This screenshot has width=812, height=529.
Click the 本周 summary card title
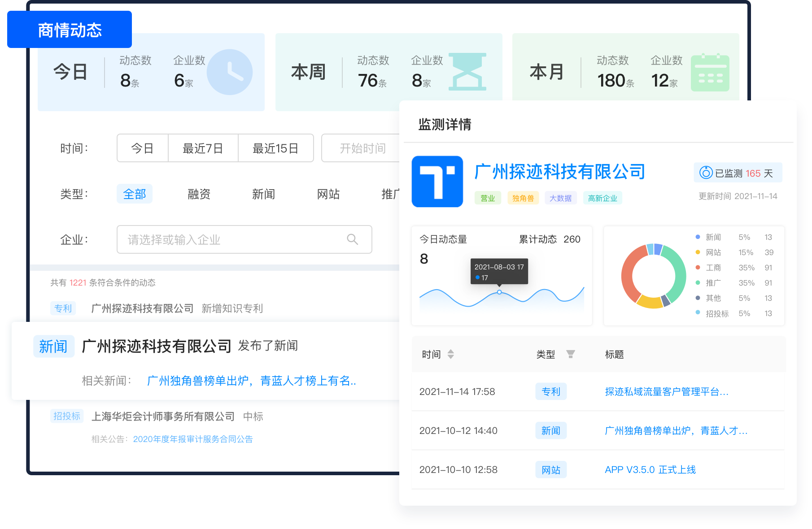pyautogui.click(x=308, y=72)
